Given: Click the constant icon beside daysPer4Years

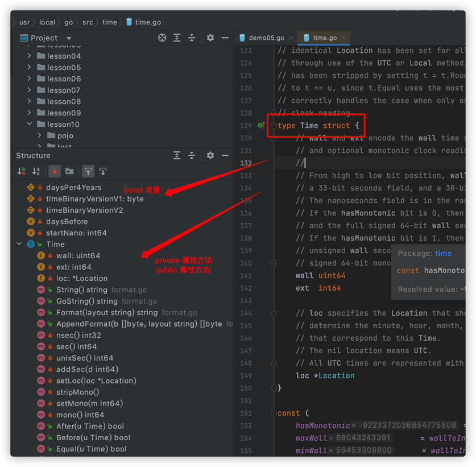Looking at the screenshot, I should coord(31,188).
